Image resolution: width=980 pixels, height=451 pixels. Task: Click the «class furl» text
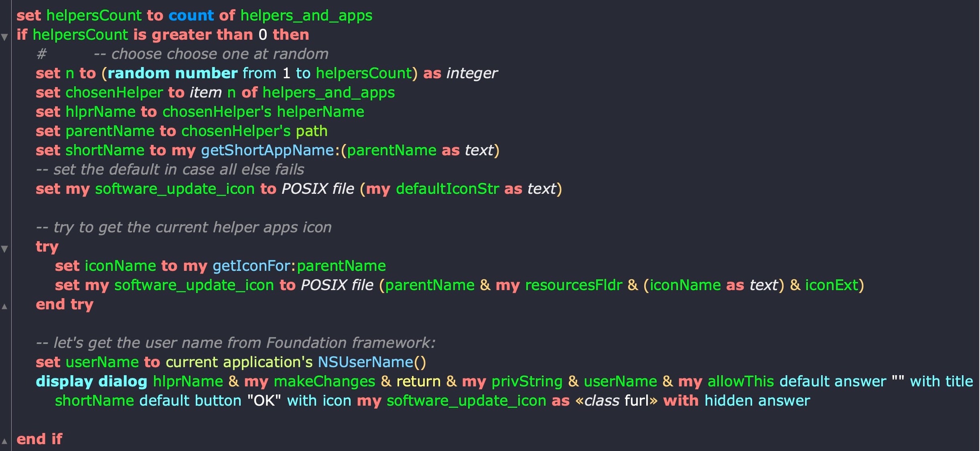[x=616, y=401]
